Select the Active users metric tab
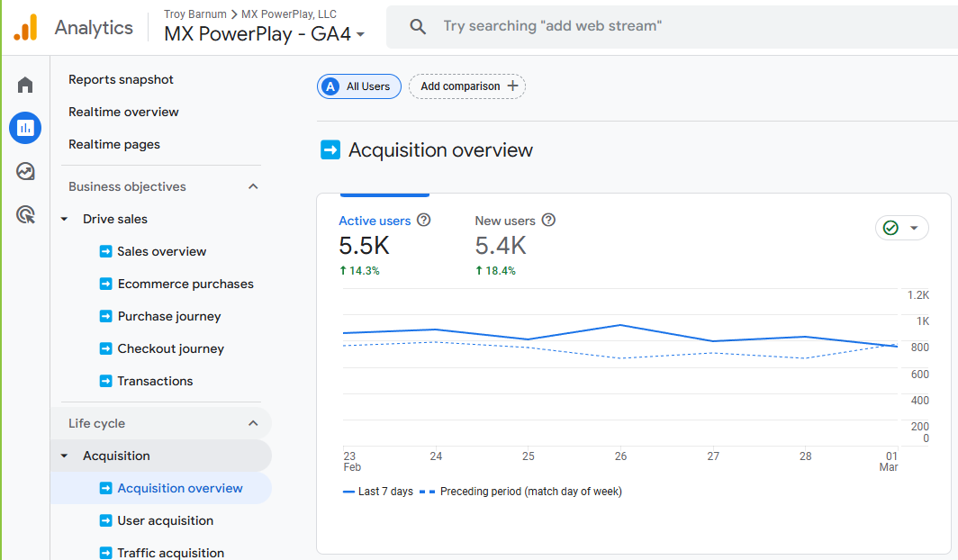 tap(384, 244)
